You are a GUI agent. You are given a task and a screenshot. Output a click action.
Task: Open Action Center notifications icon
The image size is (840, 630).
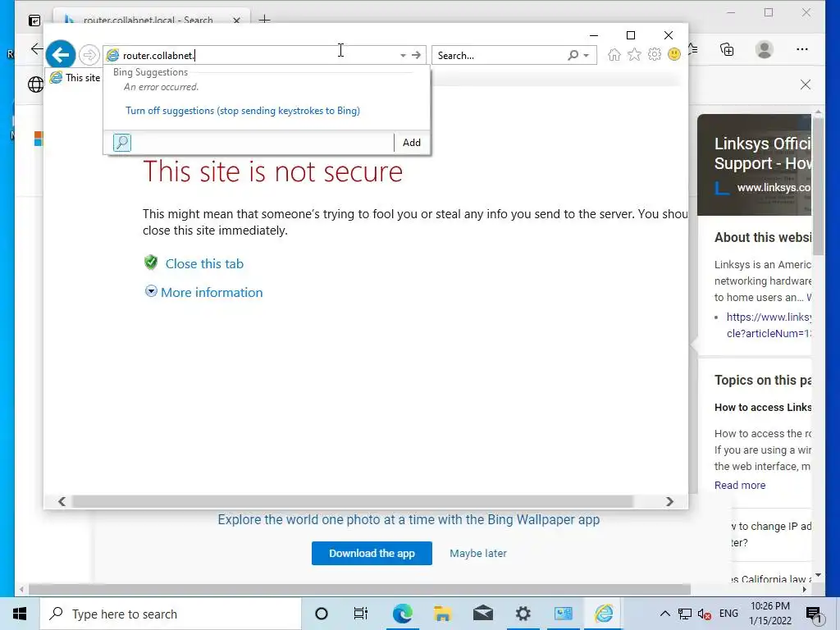[814, 614]
